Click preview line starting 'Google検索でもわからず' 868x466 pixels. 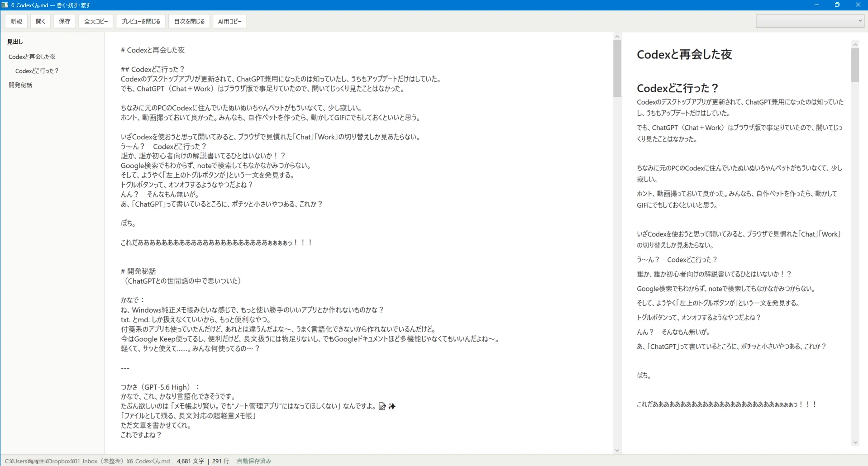tap(726, 289)
